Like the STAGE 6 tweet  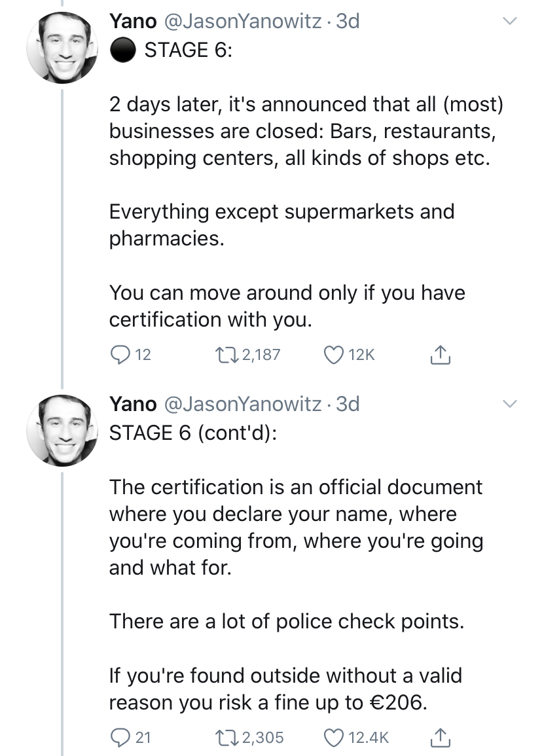[x=334, y=355]
